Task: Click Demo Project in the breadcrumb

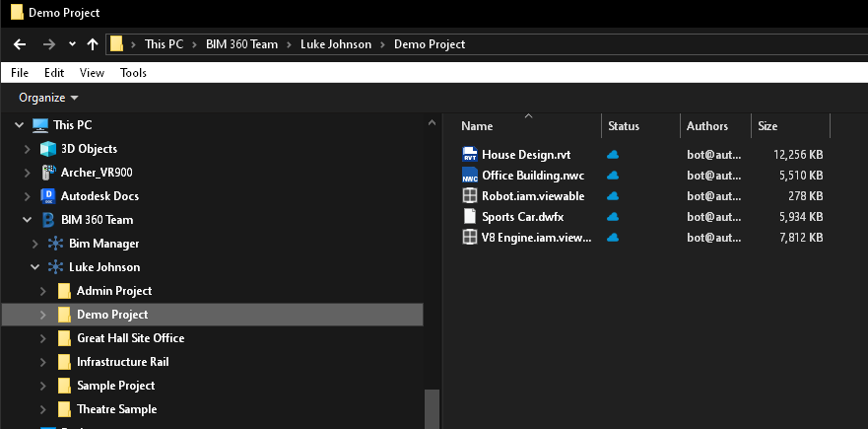Action: tap(430, 44)
